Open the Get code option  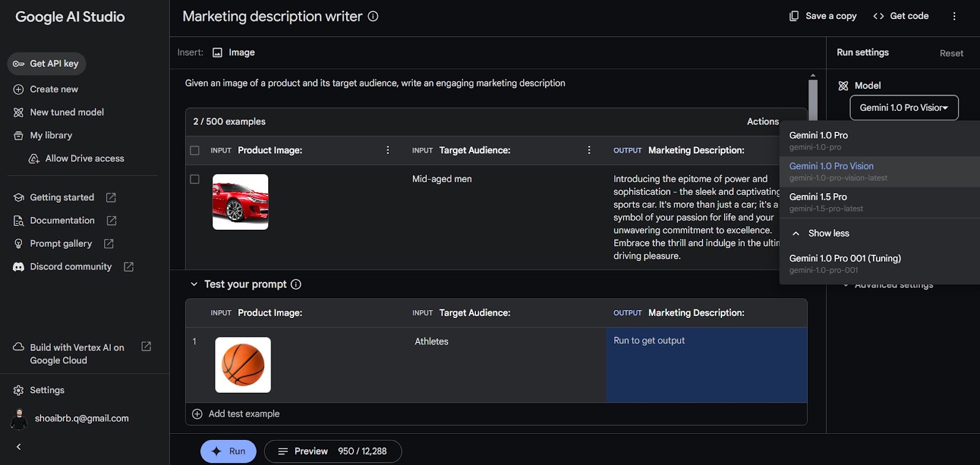(900, 16)
